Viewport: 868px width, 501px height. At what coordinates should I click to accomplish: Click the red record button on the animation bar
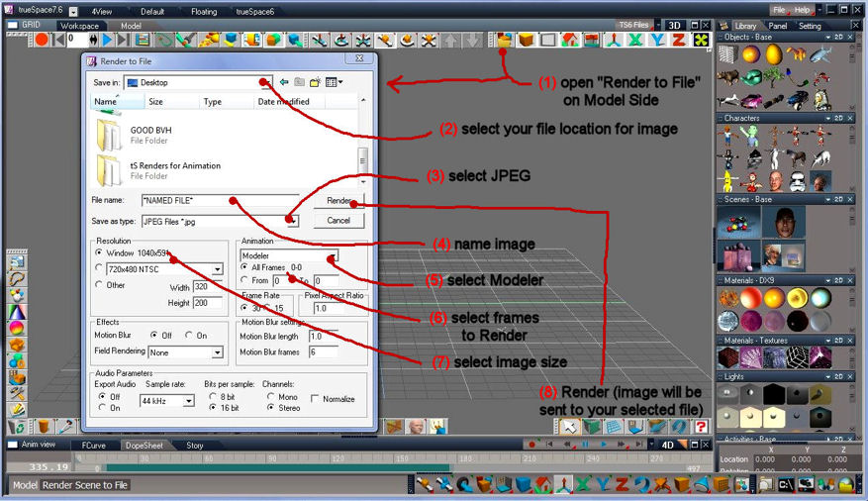[x=531, y=444]
